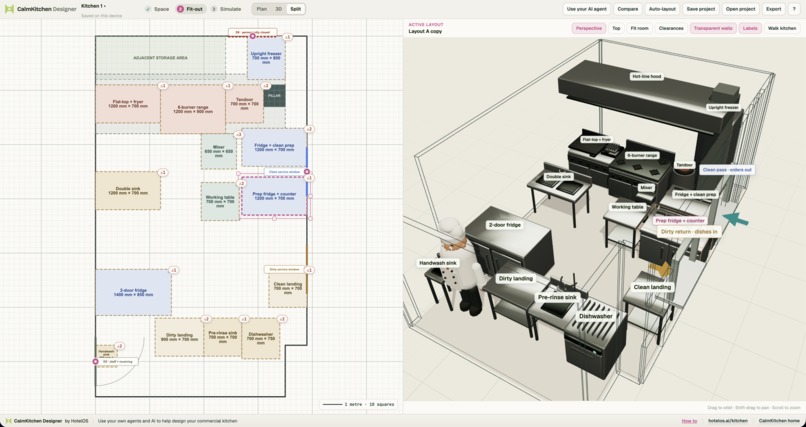Screen dimensions: 806x427
Task: Click Use your AI agent button
Action: click(587, 9)
